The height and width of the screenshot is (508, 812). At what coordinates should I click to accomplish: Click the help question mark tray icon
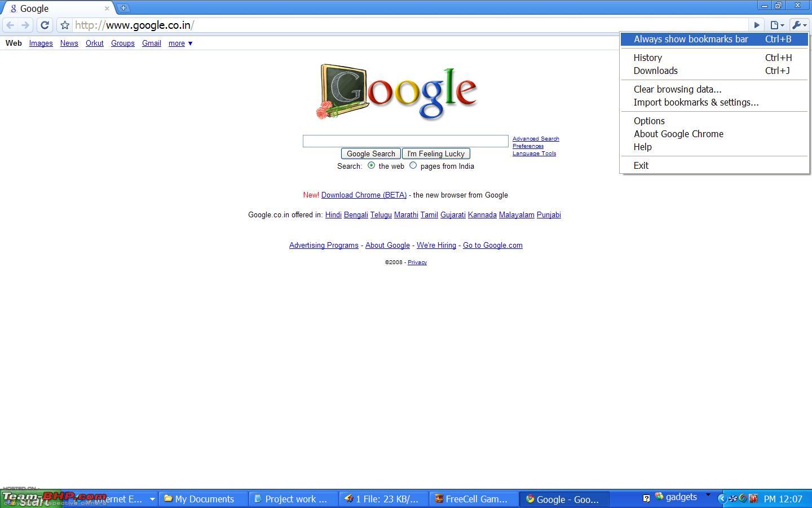point(646,498)
